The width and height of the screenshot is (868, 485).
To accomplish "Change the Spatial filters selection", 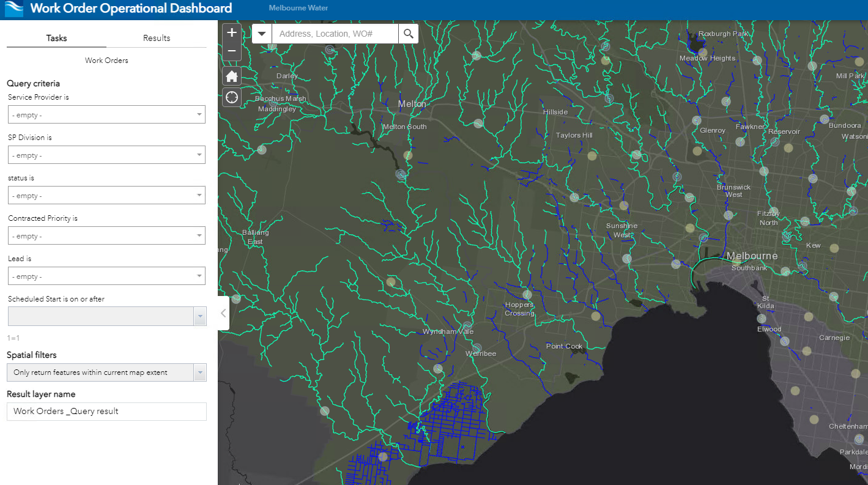I will pyautogui.click(x=200, y=372).
